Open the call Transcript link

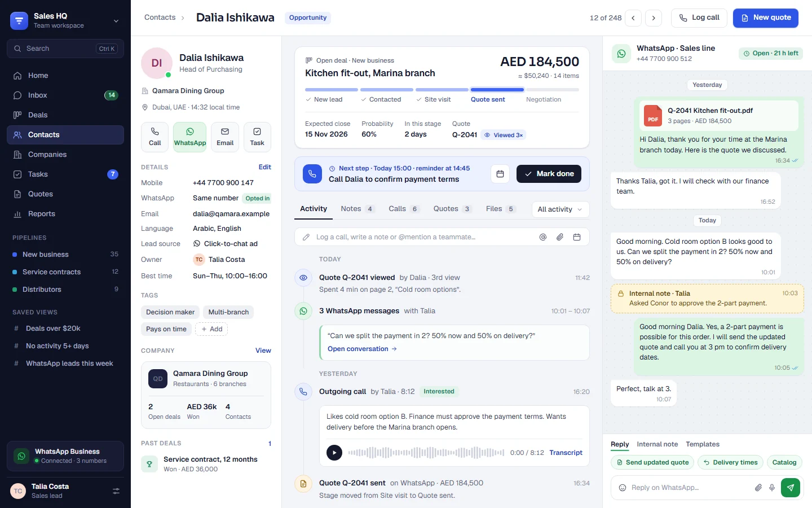tap(566, 453)
